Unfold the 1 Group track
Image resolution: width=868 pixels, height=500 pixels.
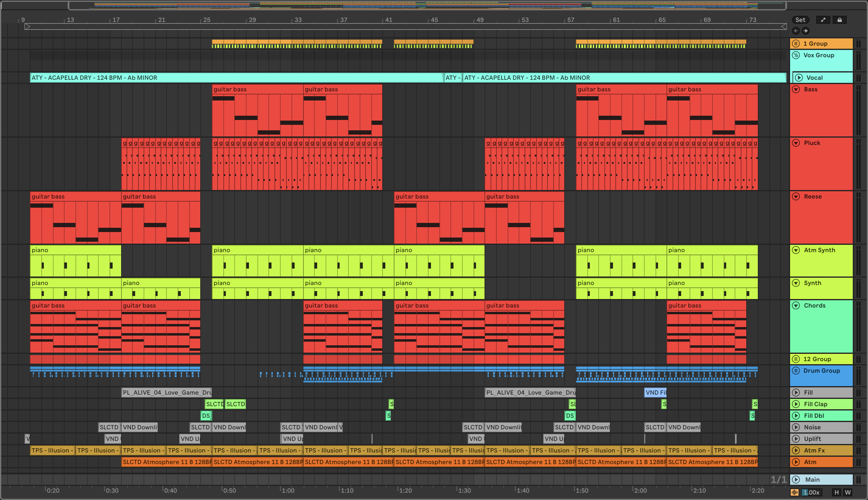point(796,44)
